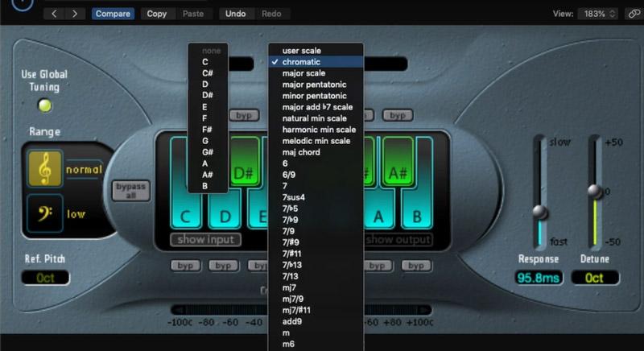Click the normal range label
Viewport: 644px width, 351px height.
[x=84, y=169]
